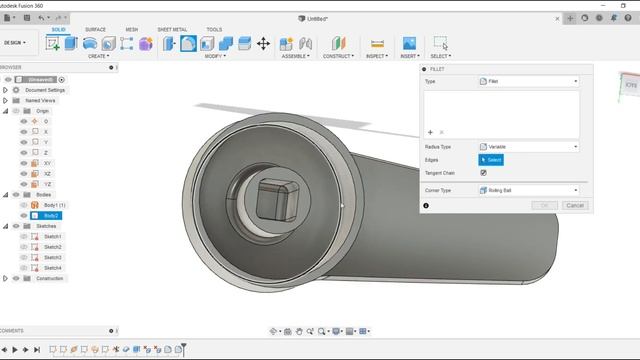This screenshot has width=640, height=360.
Task: Select the Insert image icon
Action: (x=409, y=43)
